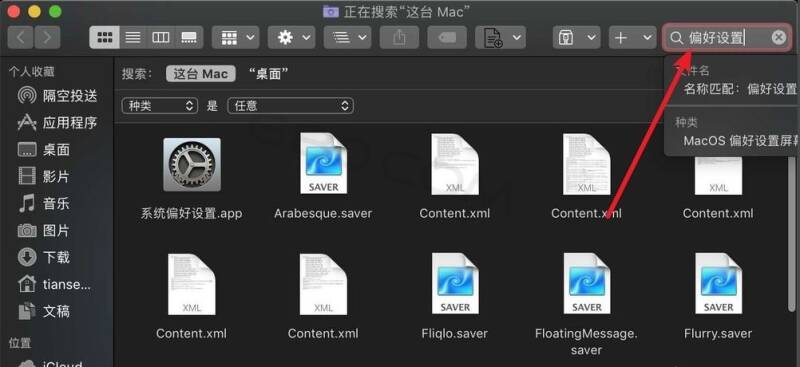Open the group-by grid dropdown

pos(235,37)
